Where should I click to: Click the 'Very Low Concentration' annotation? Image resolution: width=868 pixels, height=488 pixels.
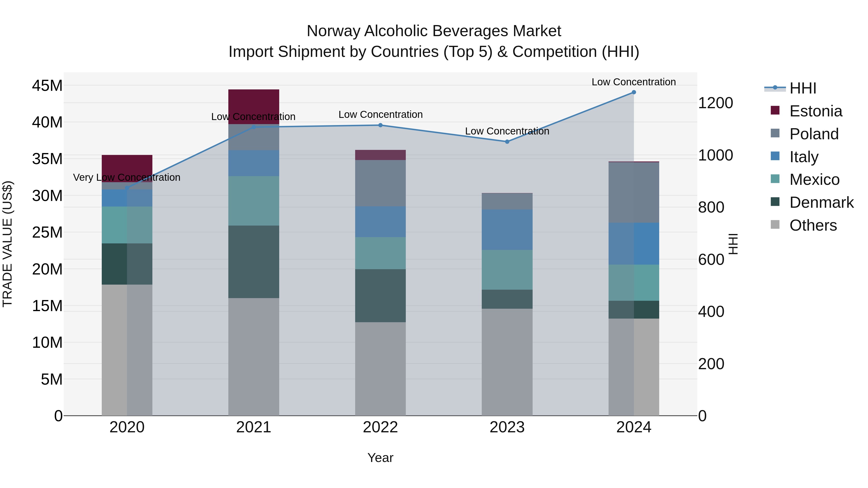point(127,177)
